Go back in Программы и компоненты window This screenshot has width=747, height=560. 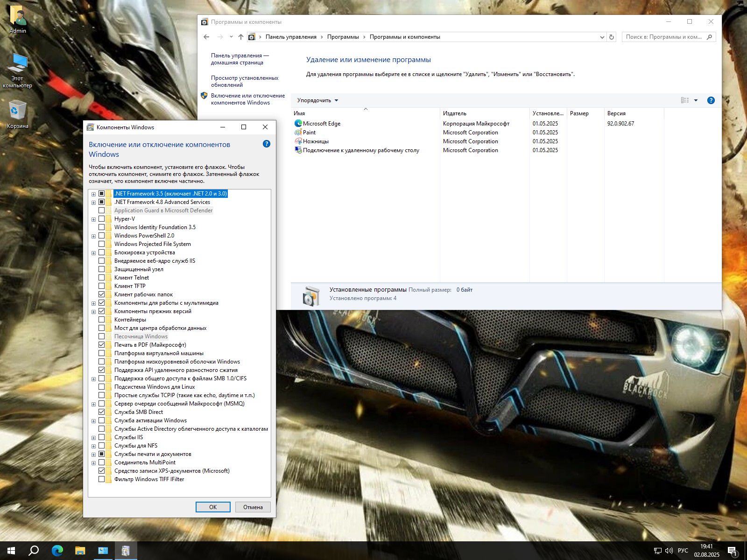(207, 37)
